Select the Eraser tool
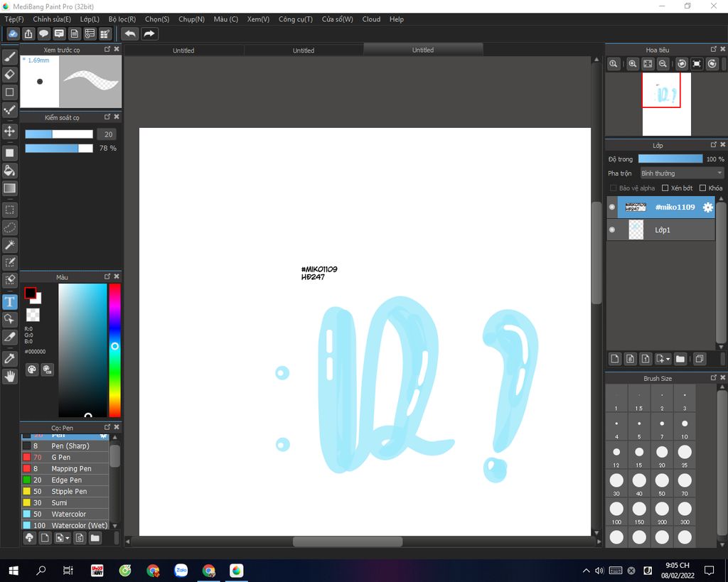Image resolution: width=728 pixels, height=582 pixels. (9, 75)
